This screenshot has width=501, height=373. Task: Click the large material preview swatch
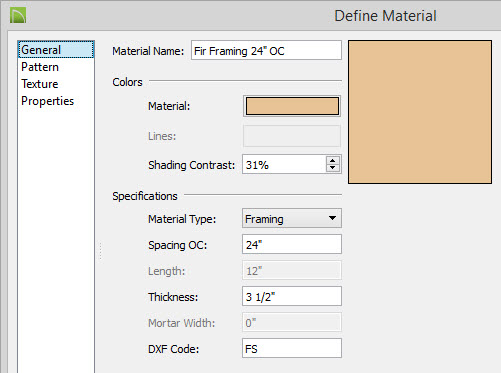(420, 112)
